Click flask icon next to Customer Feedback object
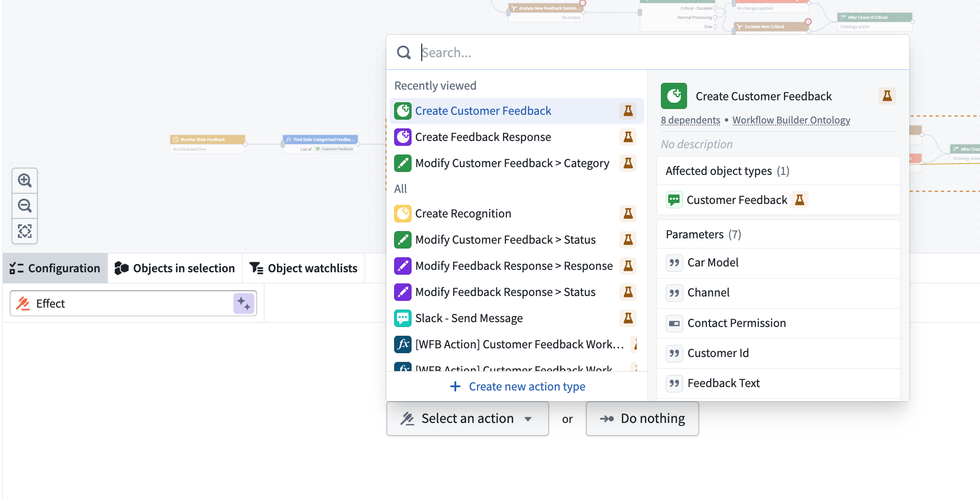Image resolution: width=980 pixels, height=499 pixels. (x=799, y=200)
